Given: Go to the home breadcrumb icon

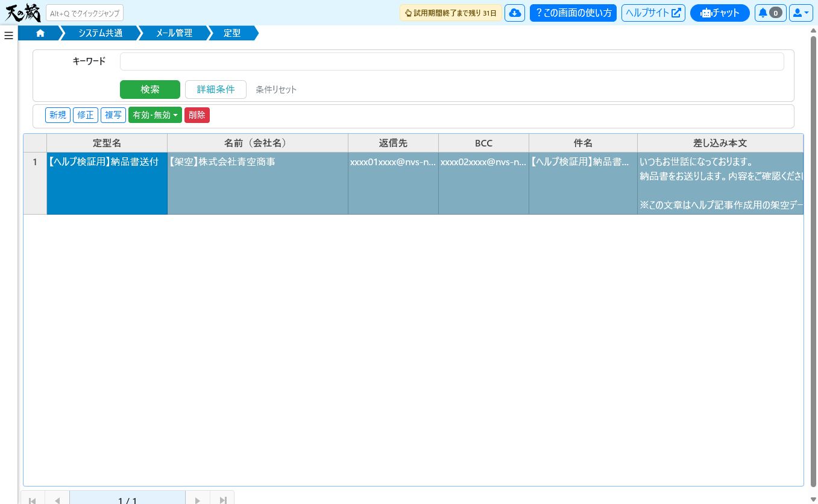Looking at the screenshot, I should 40,33.
